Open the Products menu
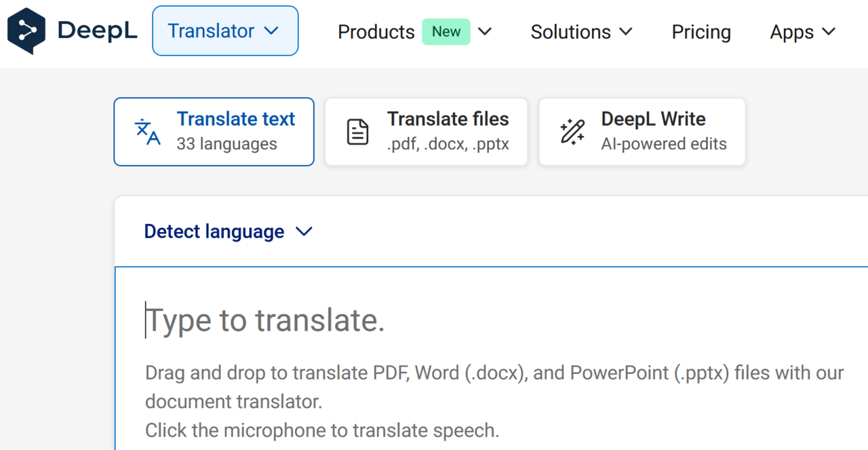Screen dimensions: 868x450 376,32
